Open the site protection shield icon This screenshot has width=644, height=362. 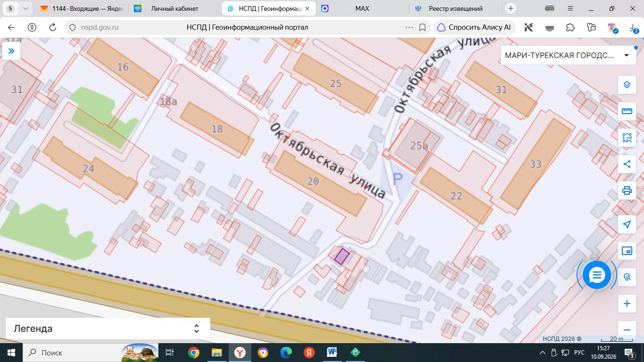click(x=72, y=27)
